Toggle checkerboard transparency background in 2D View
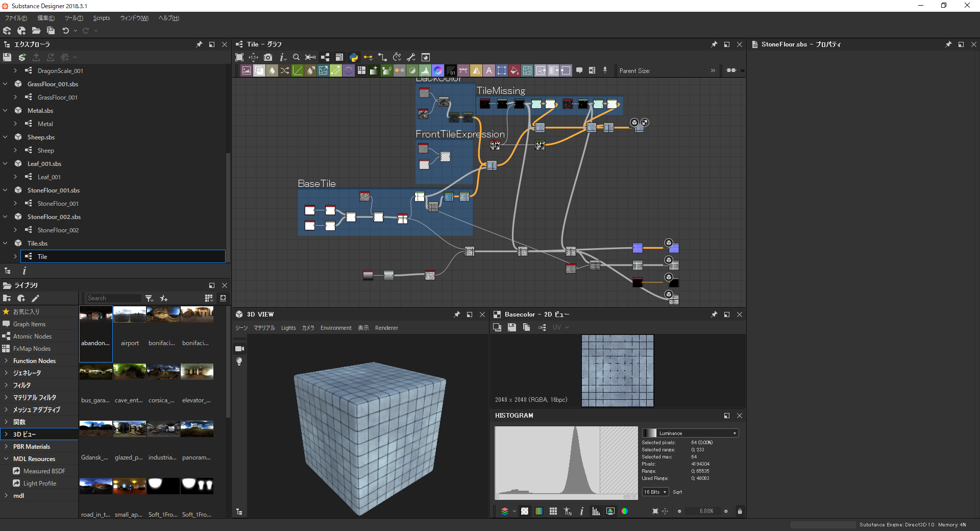 tap(525, 511)
